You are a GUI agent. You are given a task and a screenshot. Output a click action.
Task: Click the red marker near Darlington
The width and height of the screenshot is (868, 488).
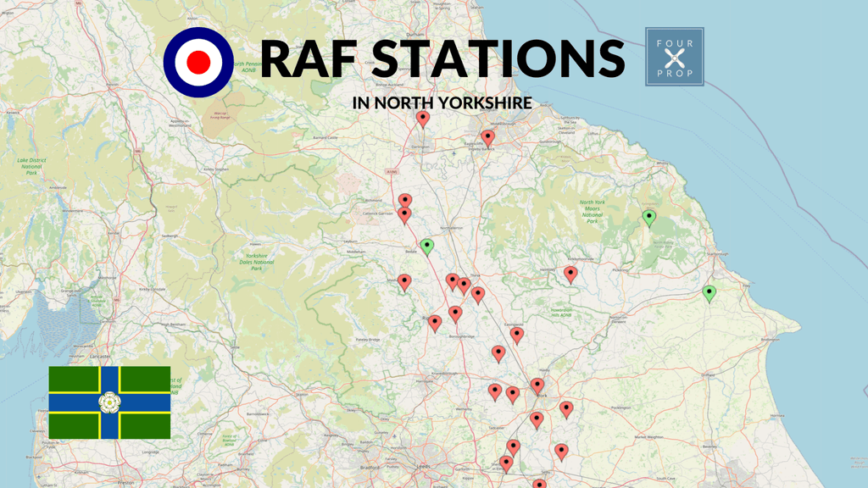point(424,116)
